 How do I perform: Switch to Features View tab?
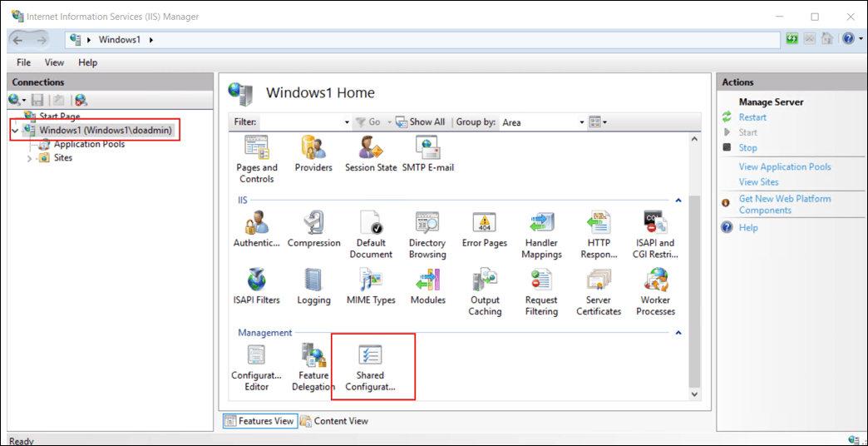[x=260, y=421]
